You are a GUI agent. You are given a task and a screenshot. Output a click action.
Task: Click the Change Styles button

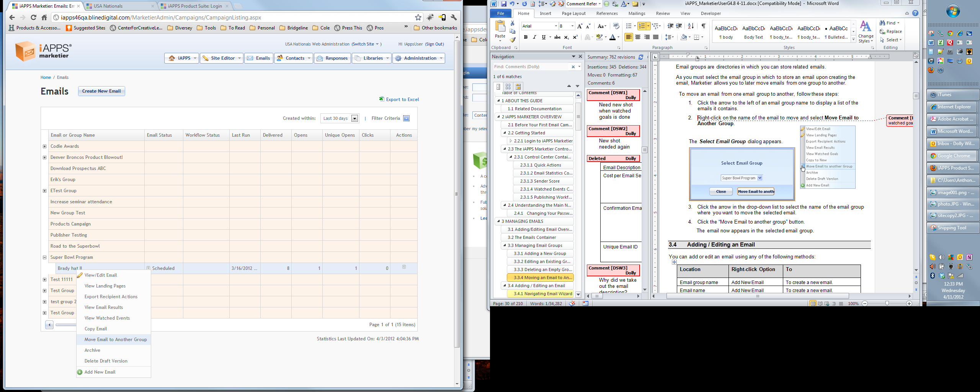click(866, 32)
